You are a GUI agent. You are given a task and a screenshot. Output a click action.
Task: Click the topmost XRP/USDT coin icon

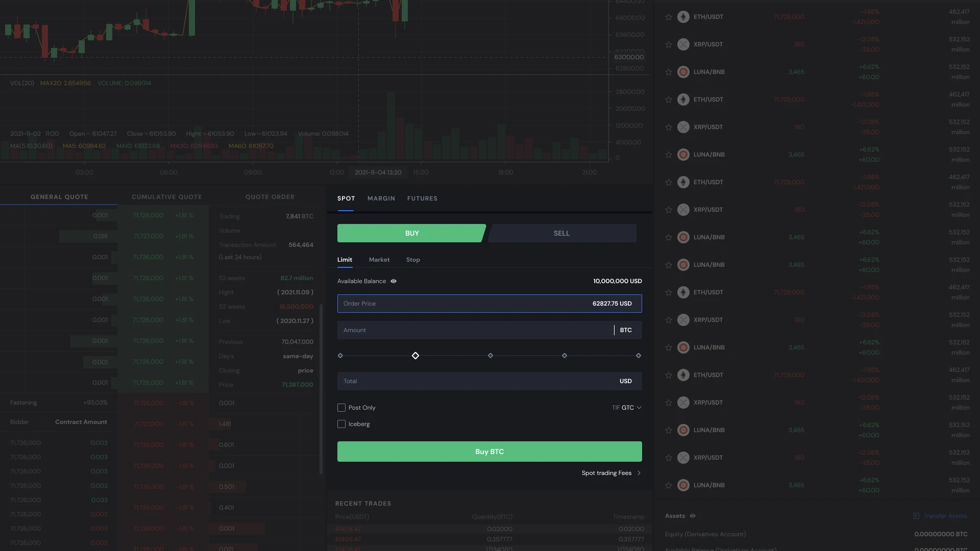point(683,44)
